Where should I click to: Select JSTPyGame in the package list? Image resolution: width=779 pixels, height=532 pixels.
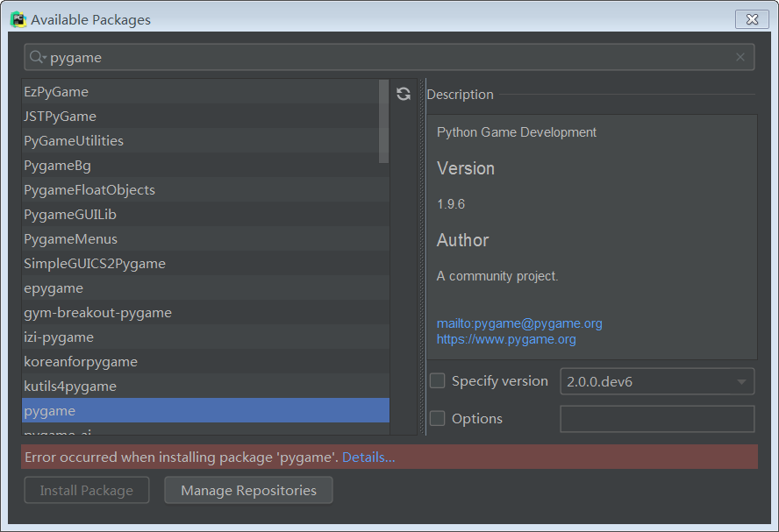(x=205, y=116)
